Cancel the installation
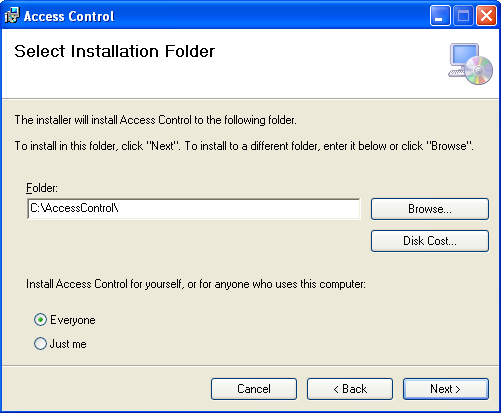Viewport: 501px width, 413px height. [254, 389]
